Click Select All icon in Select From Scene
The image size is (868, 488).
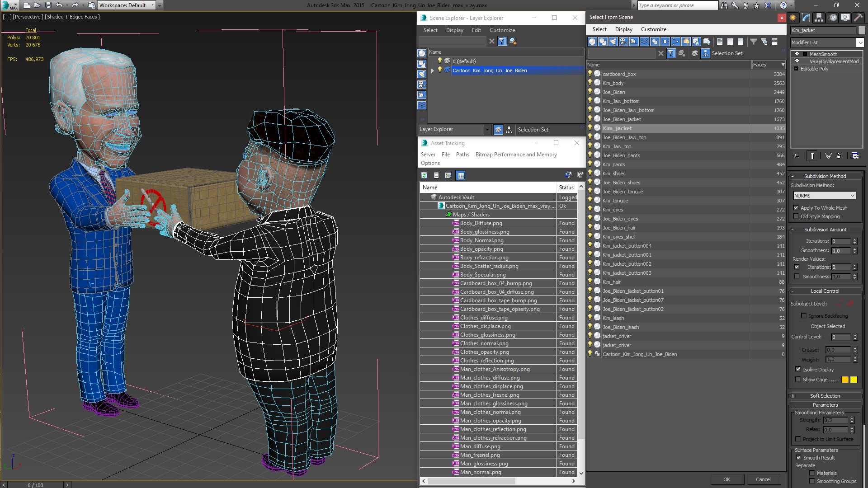[720, 42]
